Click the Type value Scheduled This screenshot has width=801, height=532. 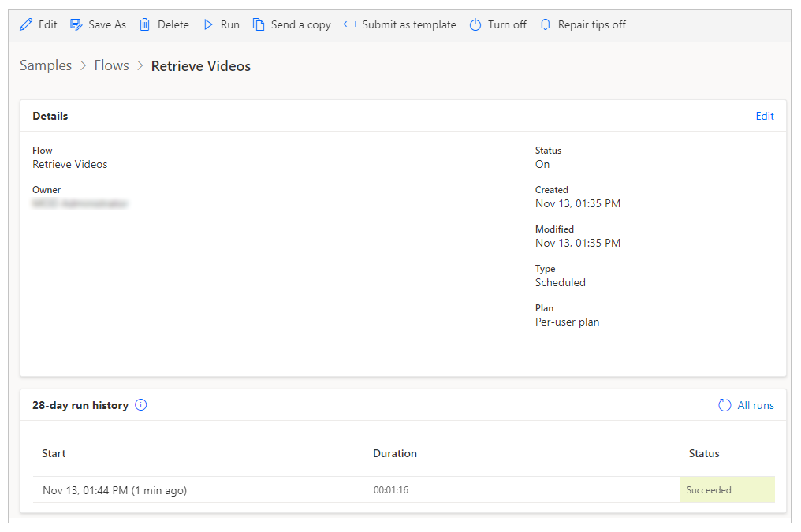click(561, 282)
